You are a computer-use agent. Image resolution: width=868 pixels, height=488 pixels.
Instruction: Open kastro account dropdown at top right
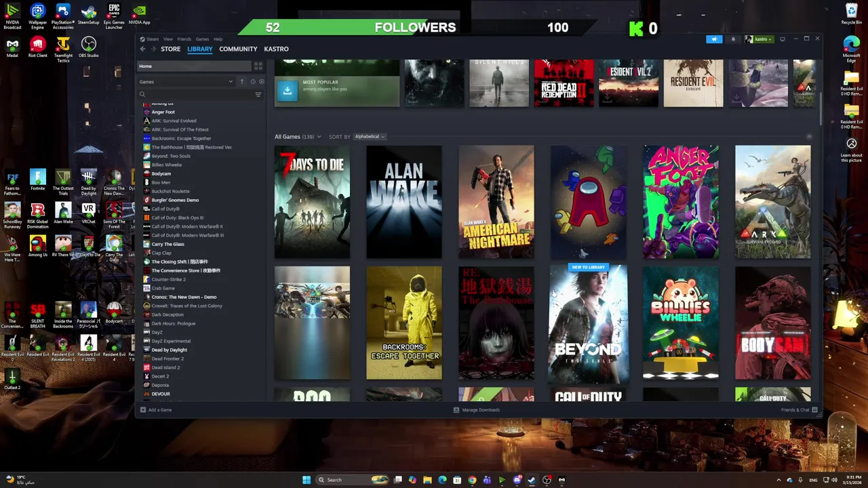tap(759, 39)
